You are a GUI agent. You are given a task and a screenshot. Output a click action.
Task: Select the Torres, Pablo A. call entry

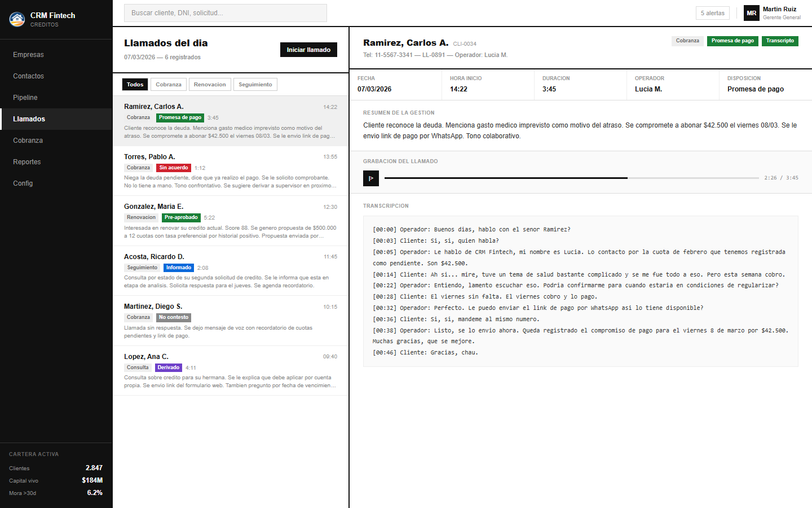(x=230, y=170)
